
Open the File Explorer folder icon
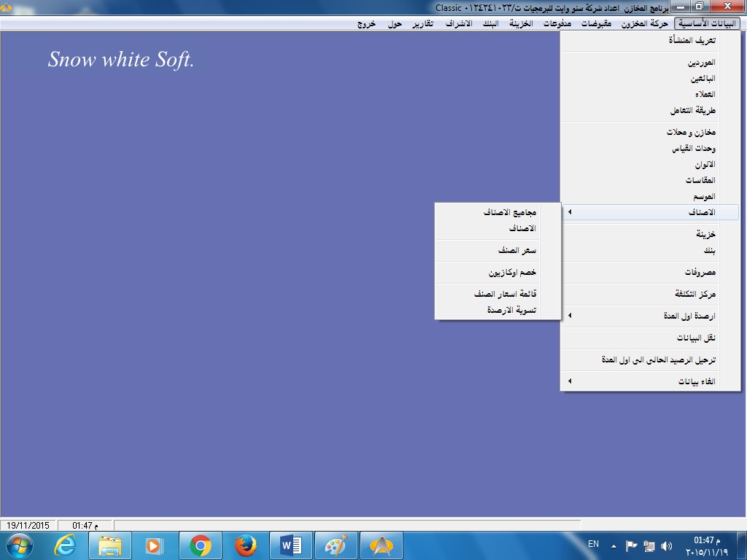pos(110,545)
